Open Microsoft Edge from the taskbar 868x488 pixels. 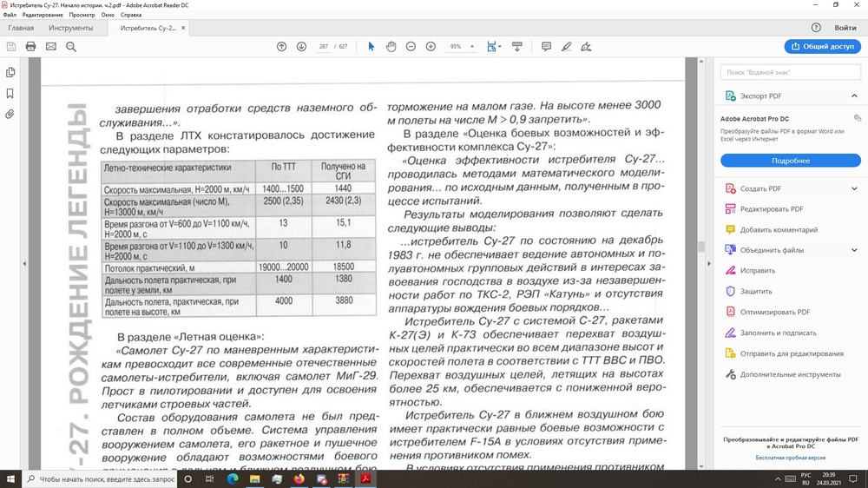(x=233, y=479)
